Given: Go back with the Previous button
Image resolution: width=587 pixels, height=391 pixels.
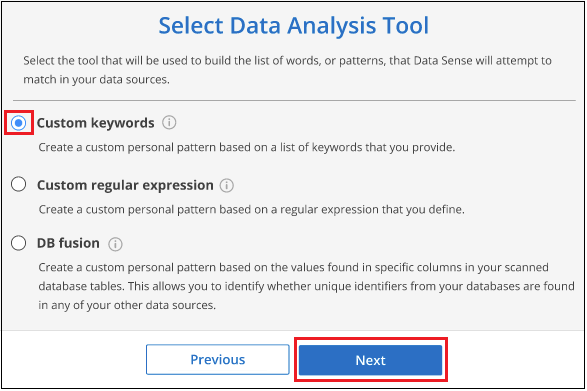Looking at the screenshot, I should pos(218,360).
